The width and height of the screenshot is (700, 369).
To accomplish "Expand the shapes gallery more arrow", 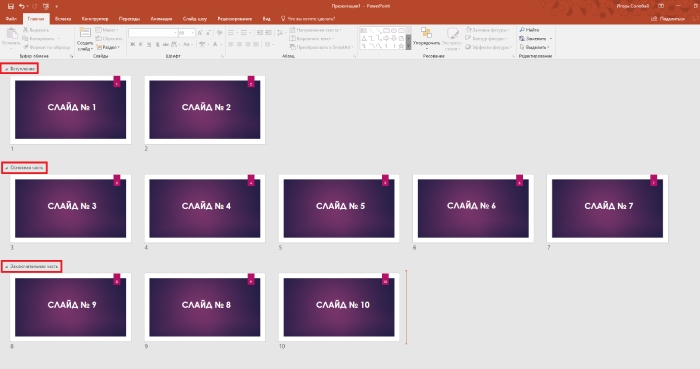I will click(x=408, y=47).
